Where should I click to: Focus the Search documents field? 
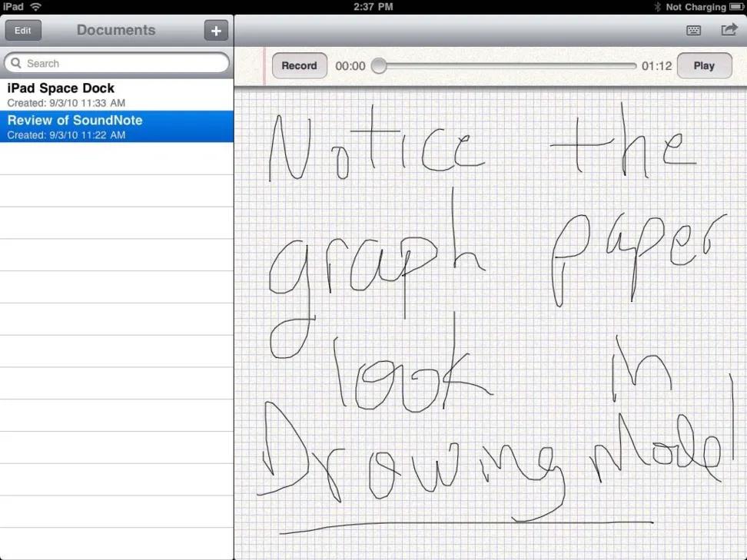click(x=117, y=63)
